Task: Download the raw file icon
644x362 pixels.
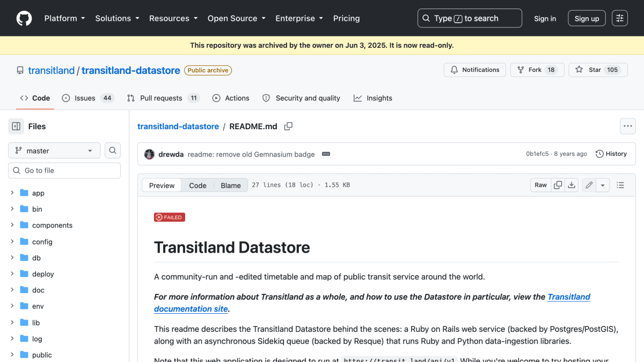Action: pyautogui.click(x=572, y=185)
